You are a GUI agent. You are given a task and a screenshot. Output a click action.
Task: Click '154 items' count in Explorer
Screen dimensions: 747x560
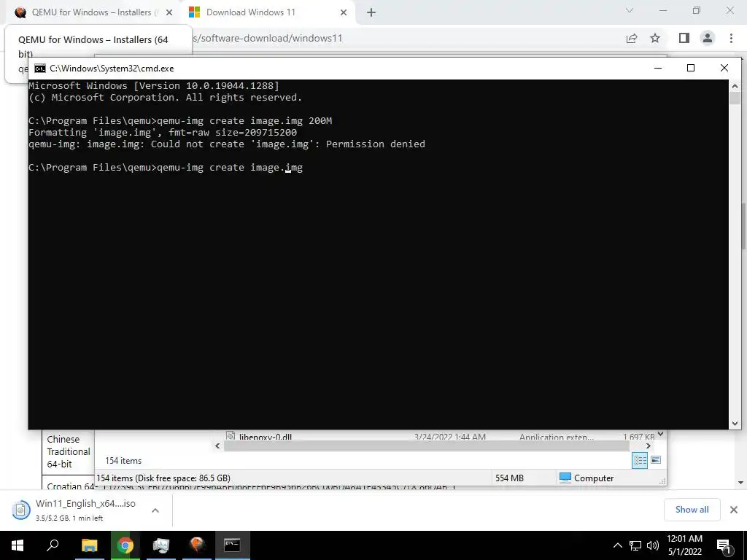[123, 461]
